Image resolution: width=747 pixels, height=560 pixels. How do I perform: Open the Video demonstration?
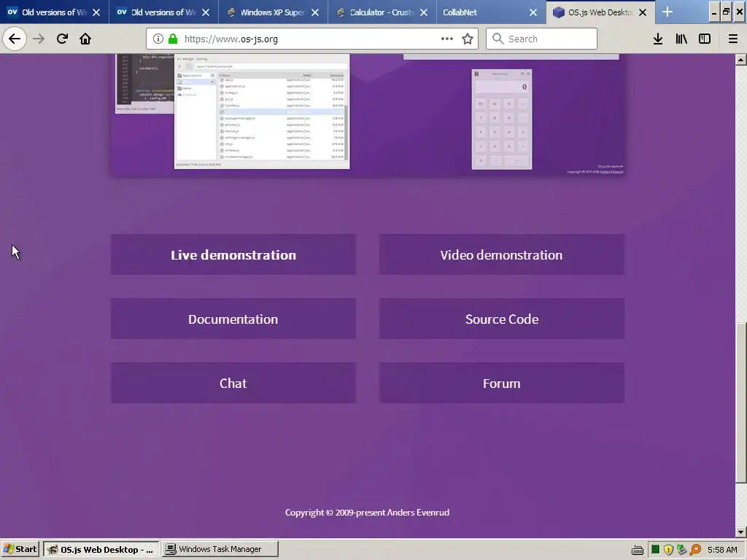pos(502,254)
